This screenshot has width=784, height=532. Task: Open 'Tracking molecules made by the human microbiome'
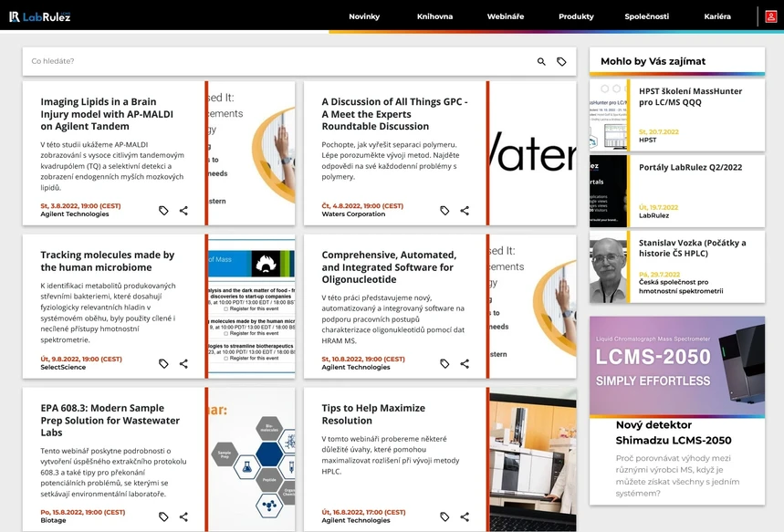[108, 261]
